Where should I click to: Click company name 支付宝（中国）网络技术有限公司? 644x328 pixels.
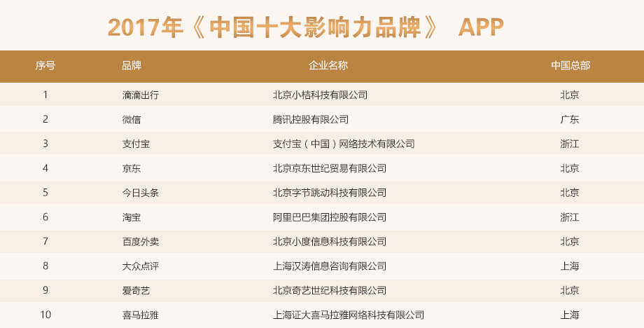click(x=344, y=144)
